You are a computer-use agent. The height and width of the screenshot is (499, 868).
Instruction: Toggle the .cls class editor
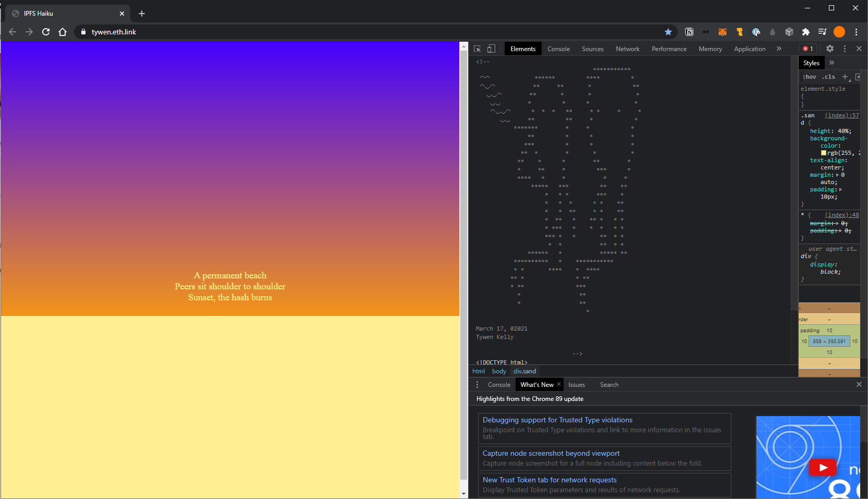pyautogui.click(x=828, y=77)
